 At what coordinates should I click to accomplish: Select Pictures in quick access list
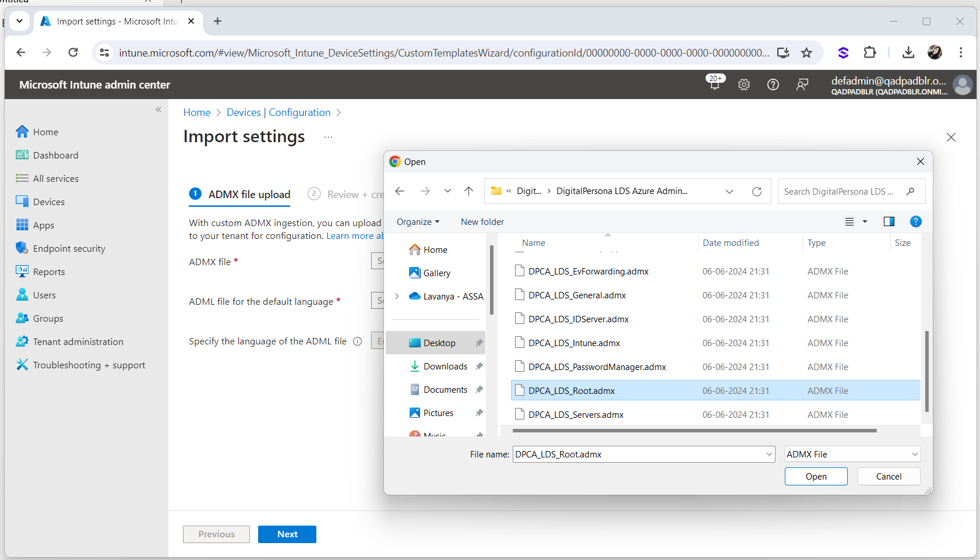pos(437,413)
